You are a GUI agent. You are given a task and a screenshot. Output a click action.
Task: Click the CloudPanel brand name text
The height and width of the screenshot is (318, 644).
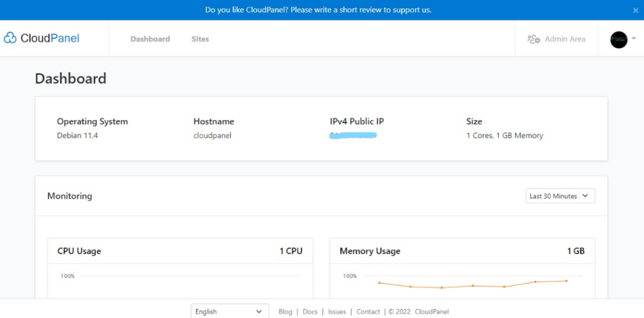click(50, 38)
